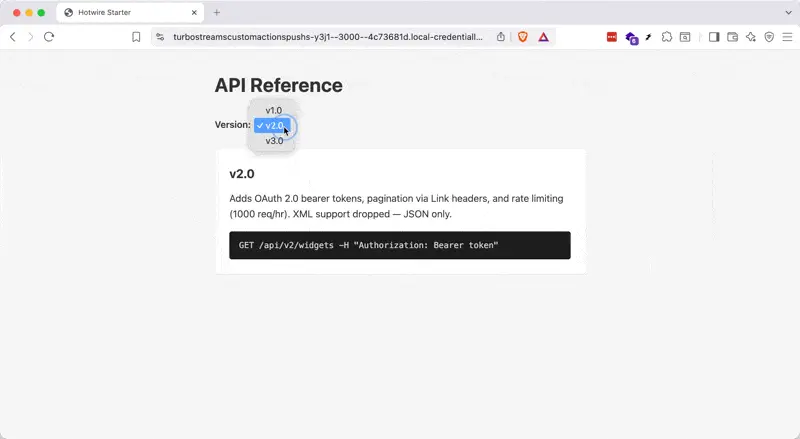Open the Brave Wallet icon

(733, 37)
